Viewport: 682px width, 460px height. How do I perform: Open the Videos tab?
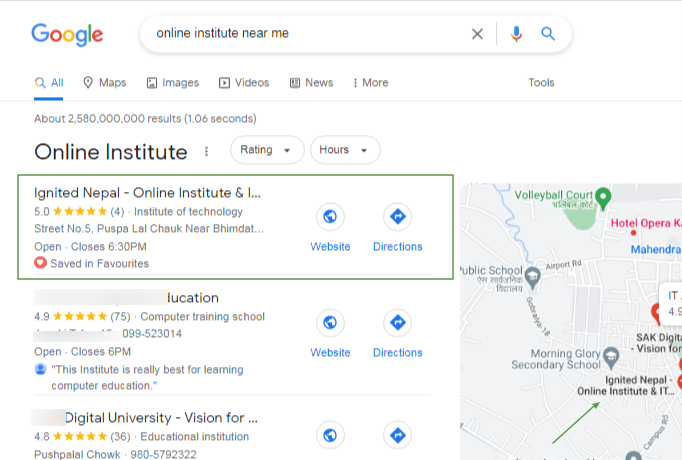(x=244, y=83)
